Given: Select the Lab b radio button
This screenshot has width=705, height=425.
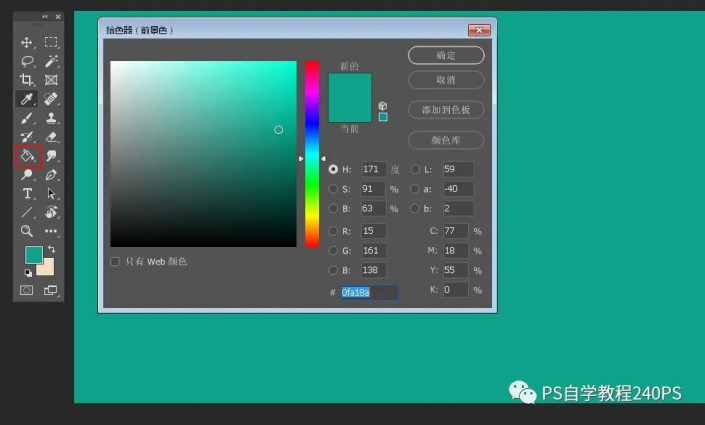Looking at the screenshot, I should click(x=415, y=208).
